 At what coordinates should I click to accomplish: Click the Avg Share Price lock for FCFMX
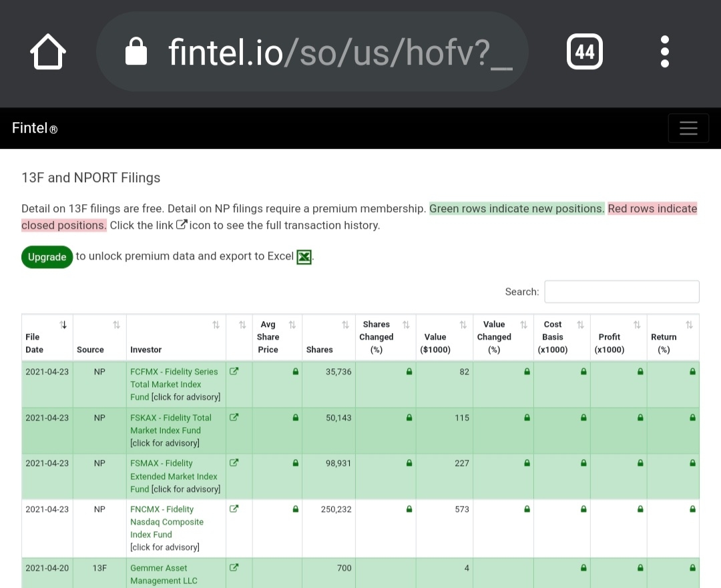[x=296, y=371]
